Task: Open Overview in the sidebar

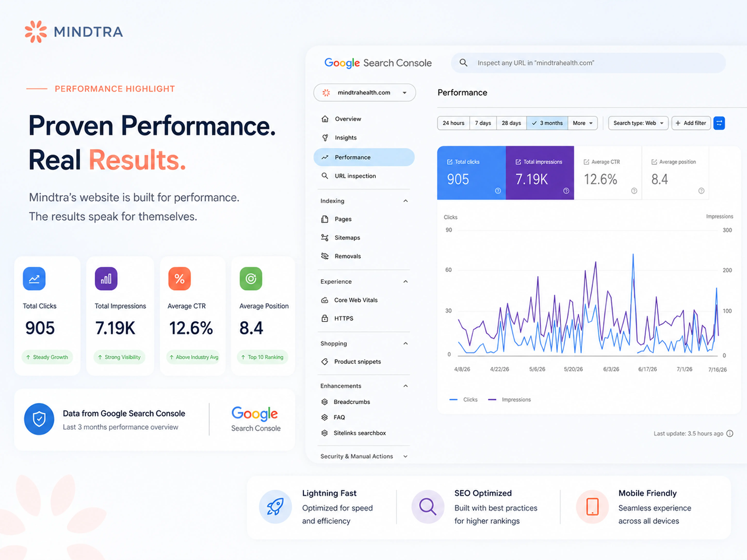Action: [x=364, y=119]
